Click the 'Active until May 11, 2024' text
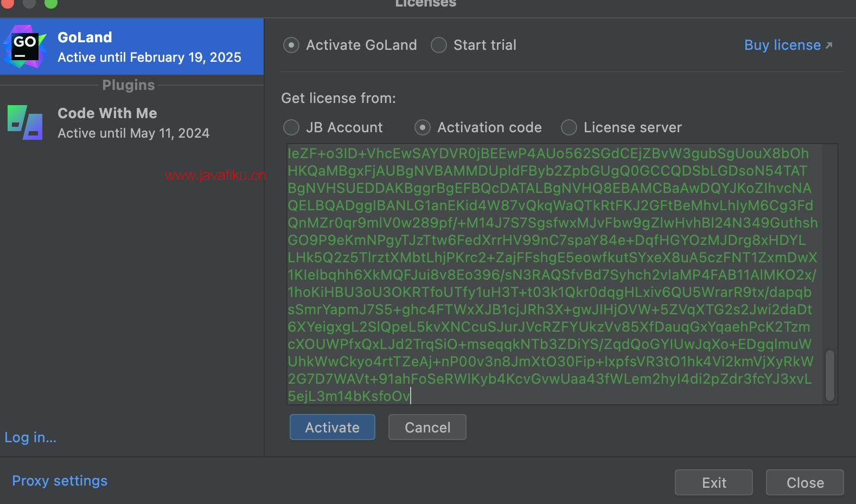The image size is (856, 504). pyautogui.click(x=133, y=133)
